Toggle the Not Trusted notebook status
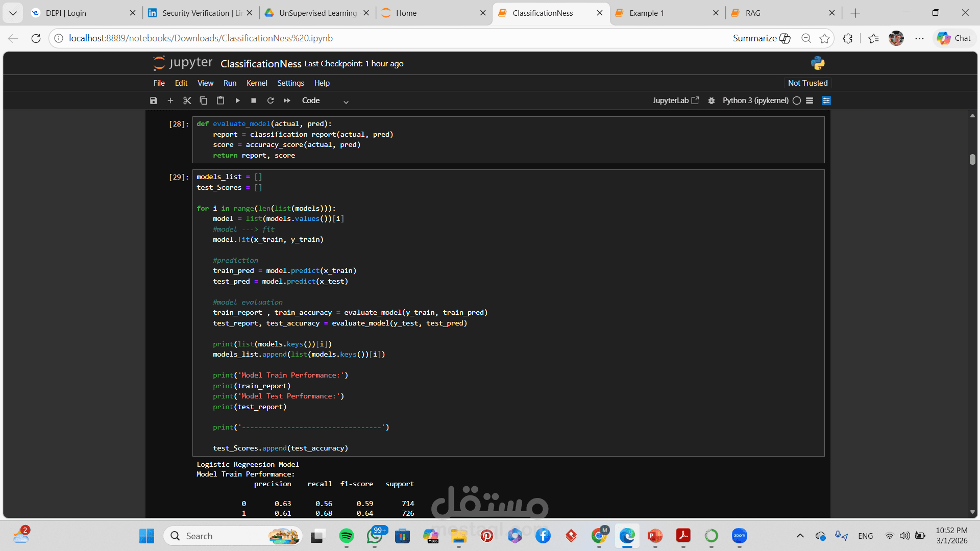Screen dimensions: 980x551 pyautogui.click(x=807, y=83)
